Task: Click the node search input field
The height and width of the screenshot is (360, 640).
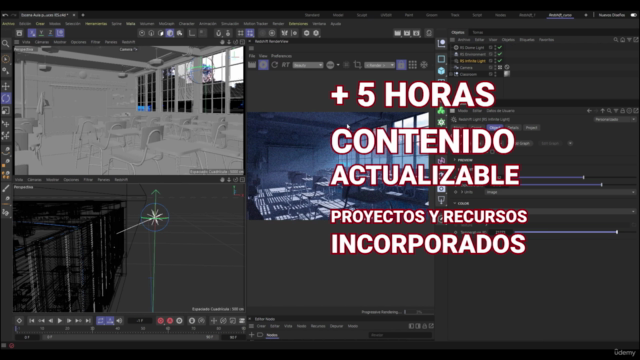Action: pyautogui.click(x=400, y=335)
